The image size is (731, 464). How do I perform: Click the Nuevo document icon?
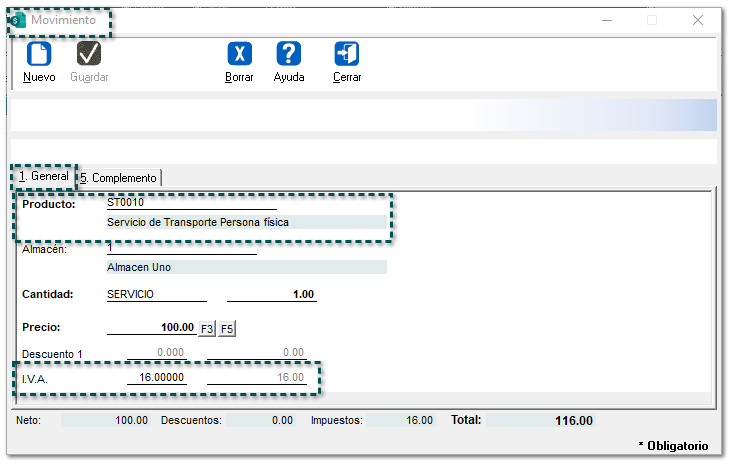pyautogui.click(x=39, y=54)
